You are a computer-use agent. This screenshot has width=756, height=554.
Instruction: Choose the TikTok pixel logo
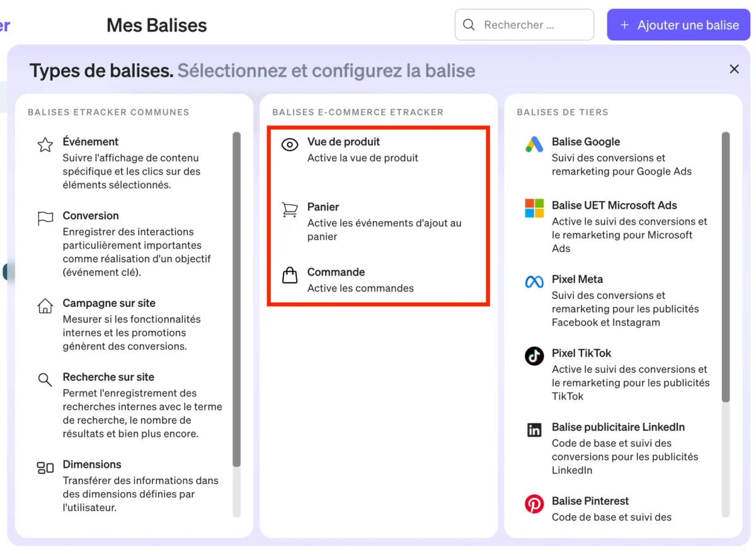[534, 356]
